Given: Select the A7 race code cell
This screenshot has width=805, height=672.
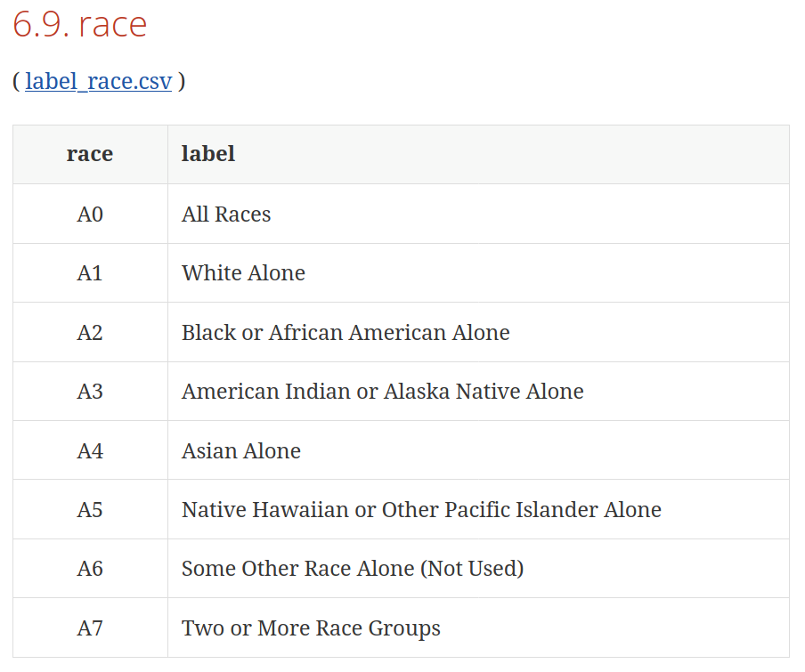Looking at the screenshot, I should [90, 627].
